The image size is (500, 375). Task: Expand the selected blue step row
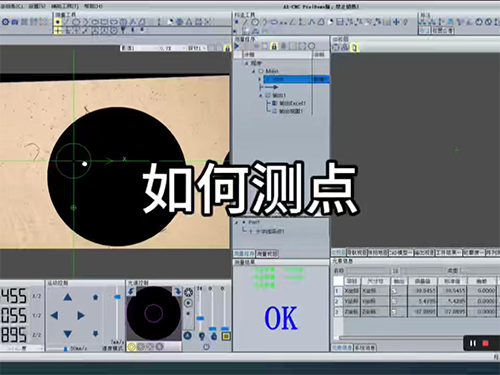(260, 79)
